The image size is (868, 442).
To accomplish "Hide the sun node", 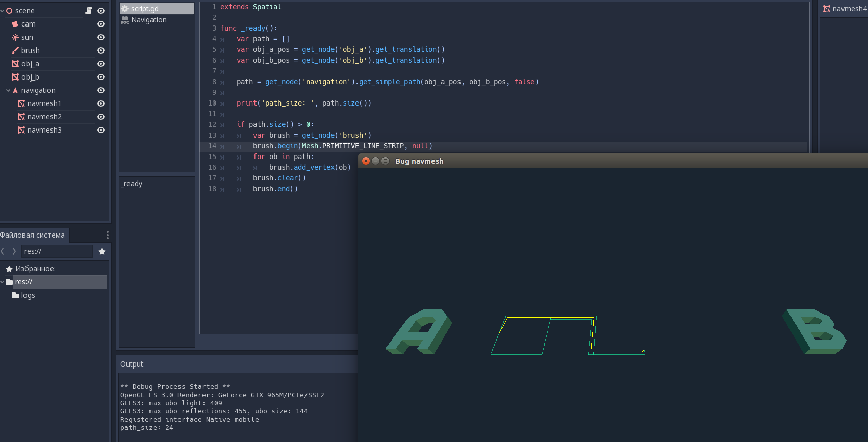I will 101,37.
